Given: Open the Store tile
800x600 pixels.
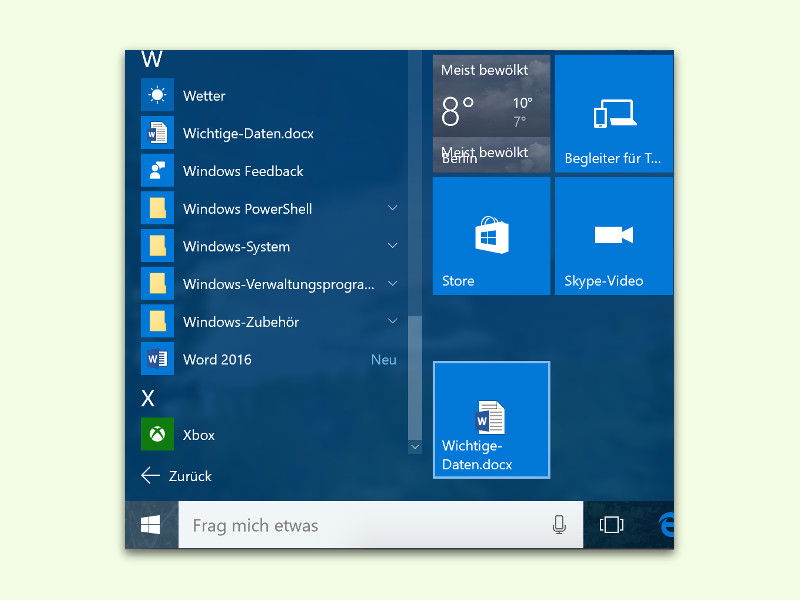Looking at the screenshot, I should click(x=491, y=236).
